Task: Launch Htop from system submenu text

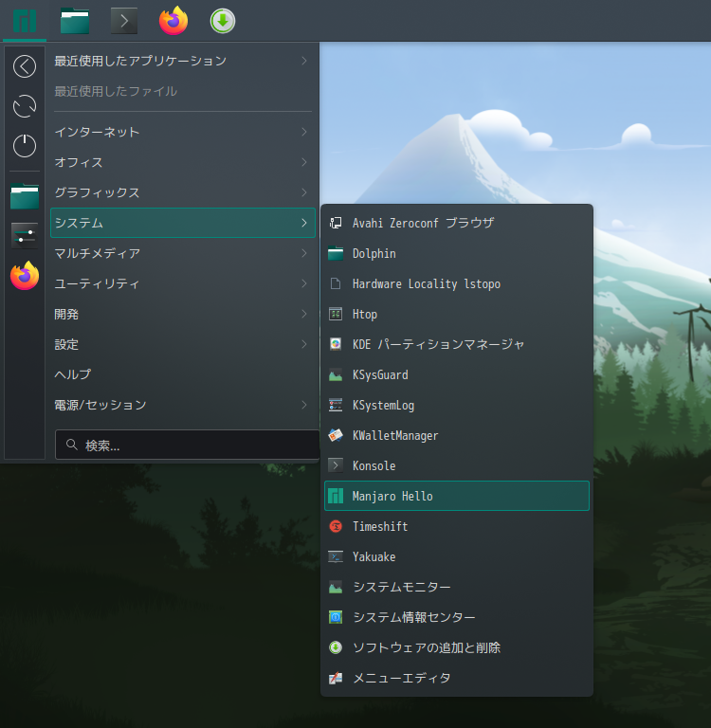Action: click(x=365, y=315)
